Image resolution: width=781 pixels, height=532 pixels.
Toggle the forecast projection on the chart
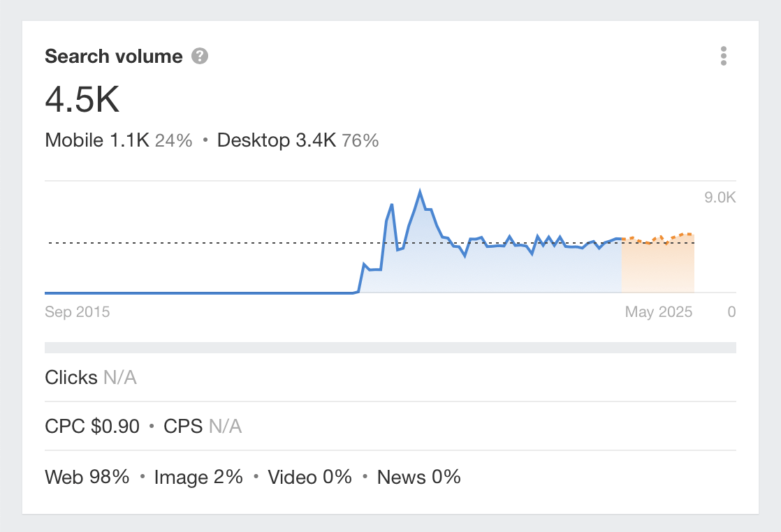pyautogui.click(x=657, y=237)
